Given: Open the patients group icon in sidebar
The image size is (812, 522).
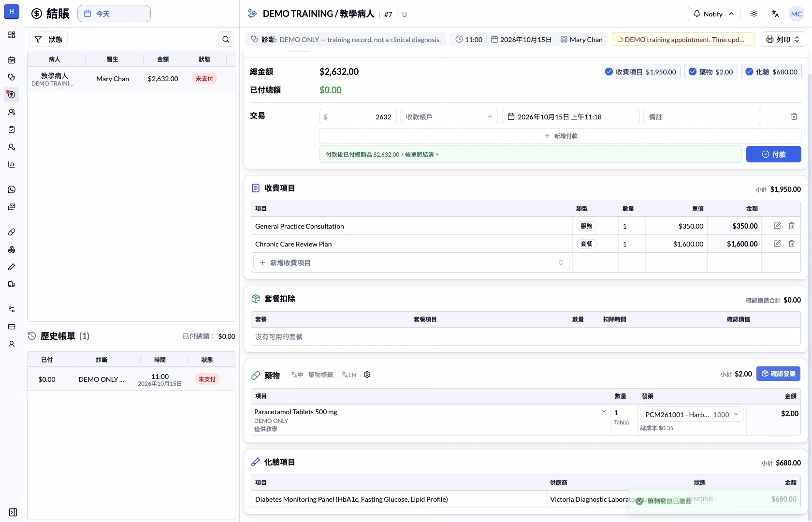Looking at the screenshot, I should click(12, 112).
